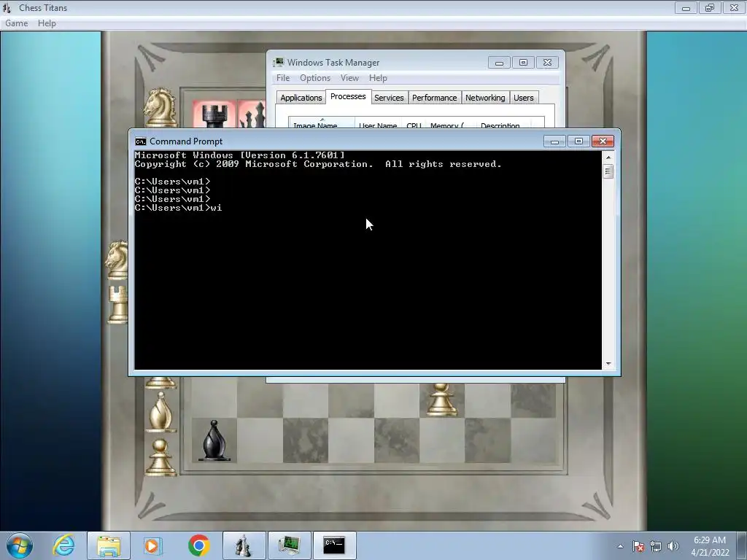Screen dimensions: 747x560
Task: Close the Windows Task Manager window
Action: (547, 63)
